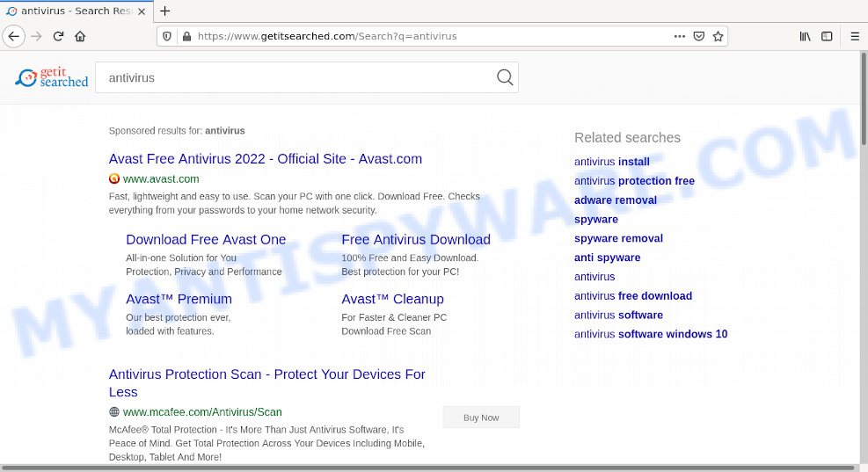Click 'Sponsored results for: antivirus' label
This screenshot has height=472, width=868.
coord(177,131)
